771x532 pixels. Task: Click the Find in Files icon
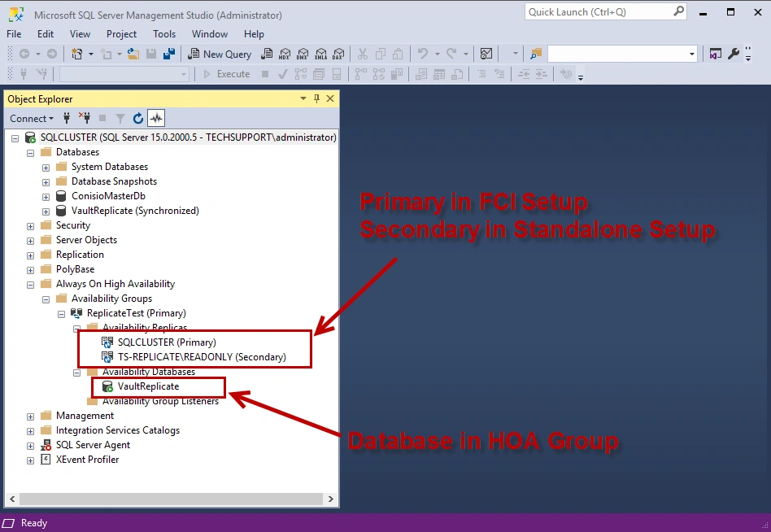pyautogui.click(x=535, y=54)
